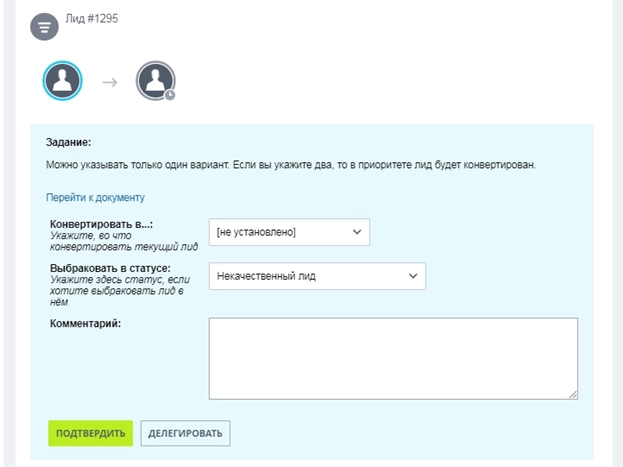Click the Выбраковать в статусе: field label
The width and height of the screenshot is (623, 467).
coord(109,269)
